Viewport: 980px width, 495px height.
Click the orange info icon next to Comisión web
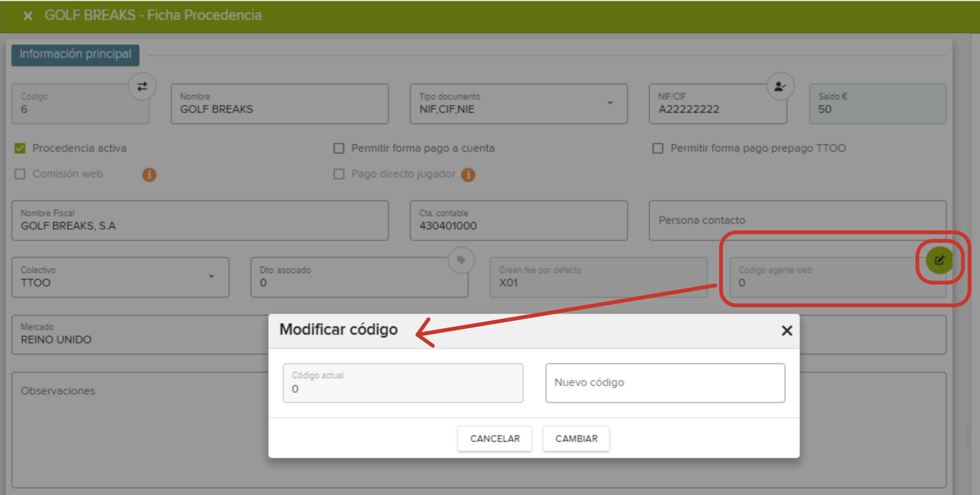[149, 174]
